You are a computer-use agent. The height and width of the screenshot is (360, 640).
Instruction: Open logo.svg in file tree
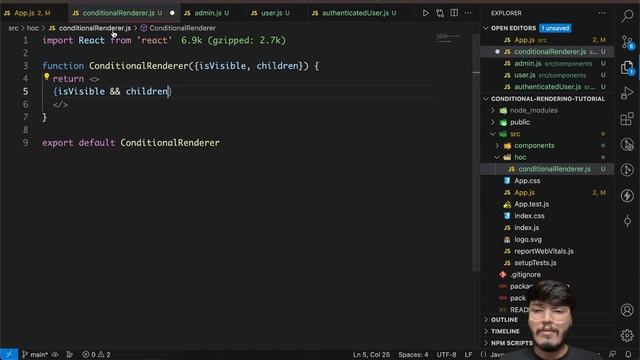pyautogui.click(x=547, y=240)
